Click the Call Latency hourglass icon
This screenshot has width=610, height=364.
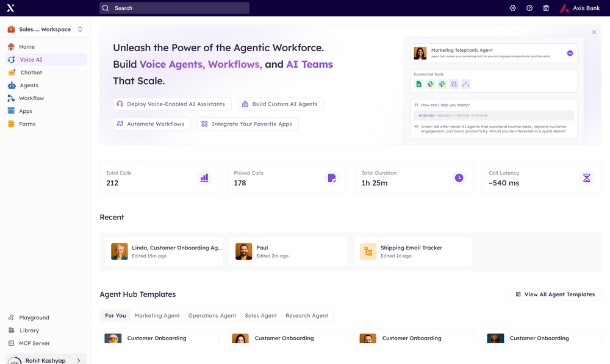[587, 177]
